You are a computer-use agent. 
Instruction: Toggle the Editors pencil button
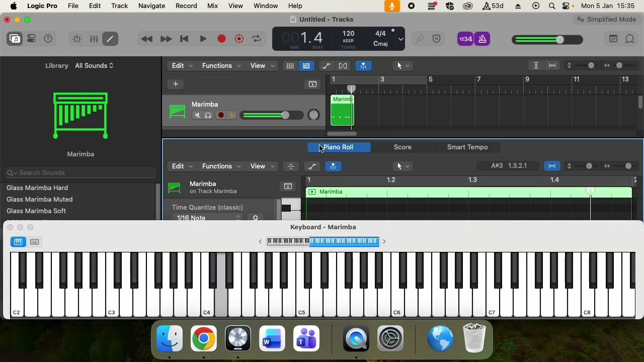point(110,39)
